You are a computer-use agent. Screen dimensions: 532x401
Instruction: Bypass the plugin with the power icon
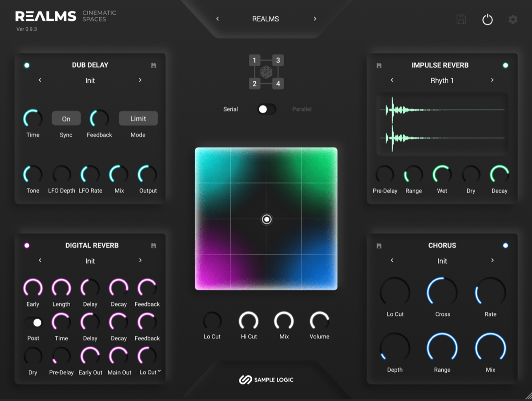pyautogui.click(x=487, y=19)
